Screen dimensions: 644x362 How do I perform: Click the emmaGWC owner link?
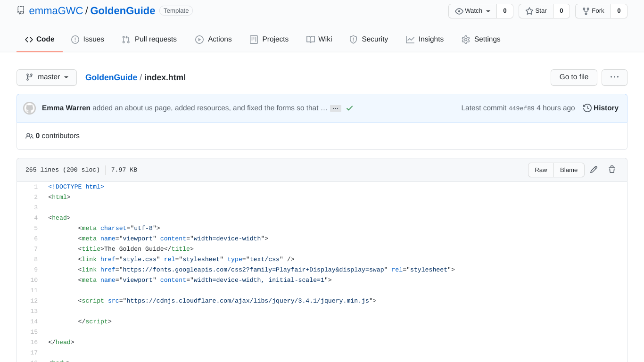(56, 11)
